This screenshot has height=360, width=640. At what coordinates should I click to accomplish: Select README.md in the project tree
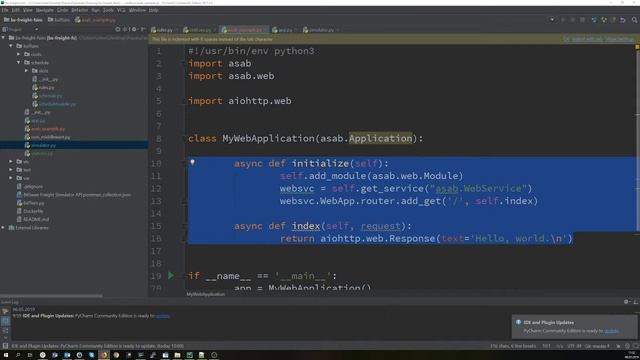[x=36, y=219]
